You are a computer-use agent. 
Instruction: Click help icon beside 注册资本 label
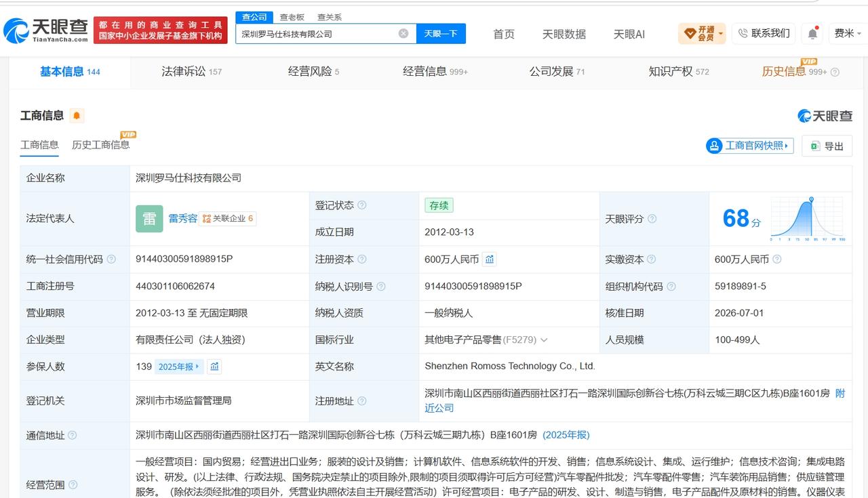362,260
